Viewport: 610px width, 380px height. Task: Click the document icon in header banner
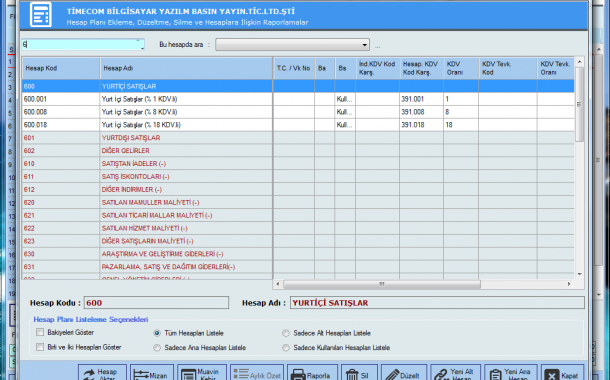point(41,15)
